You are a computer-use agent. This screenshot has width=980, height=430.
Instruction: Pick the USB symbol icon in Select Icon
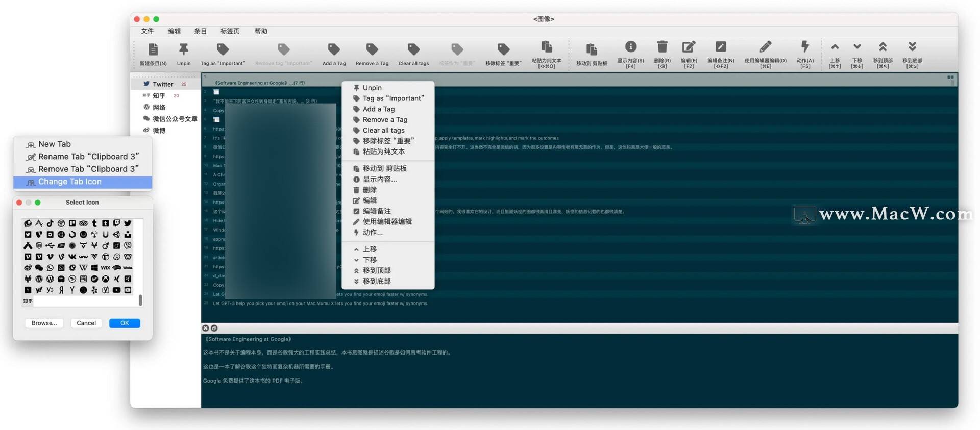tap(50, 245)
